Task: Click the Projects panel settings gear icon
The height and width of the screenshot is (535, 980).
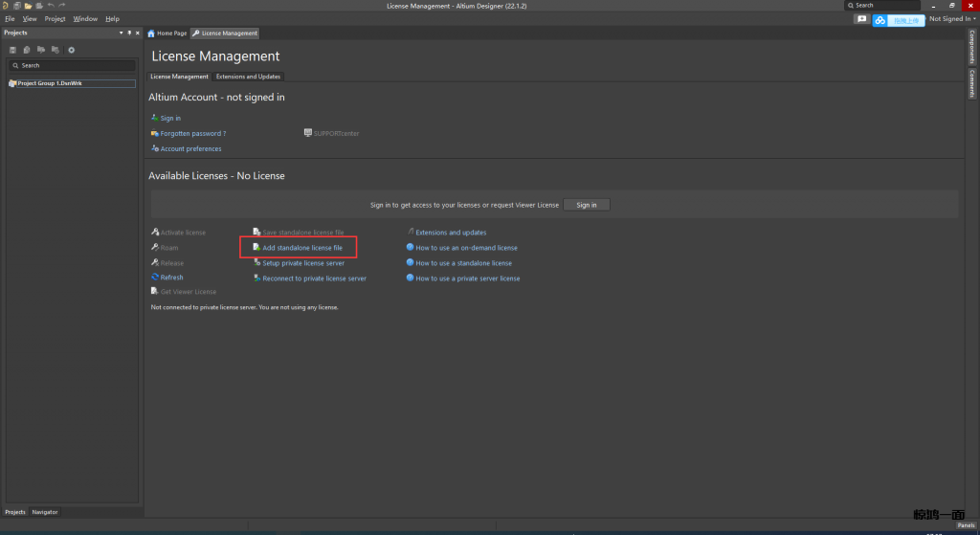Action: pos(71,50)
